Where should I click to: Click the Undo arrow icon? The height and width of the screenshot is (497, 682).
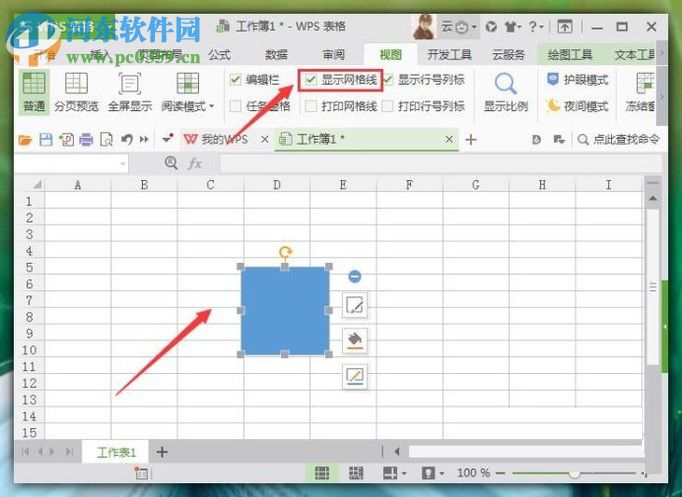pyautogui.click(x=127, y=140)
